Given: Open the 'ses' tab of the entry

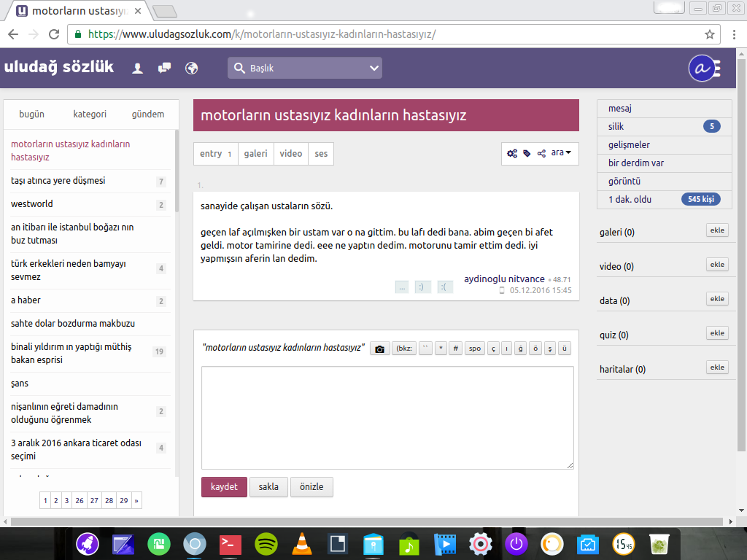Looking at the screenshot, I should [x=321, y=154].
